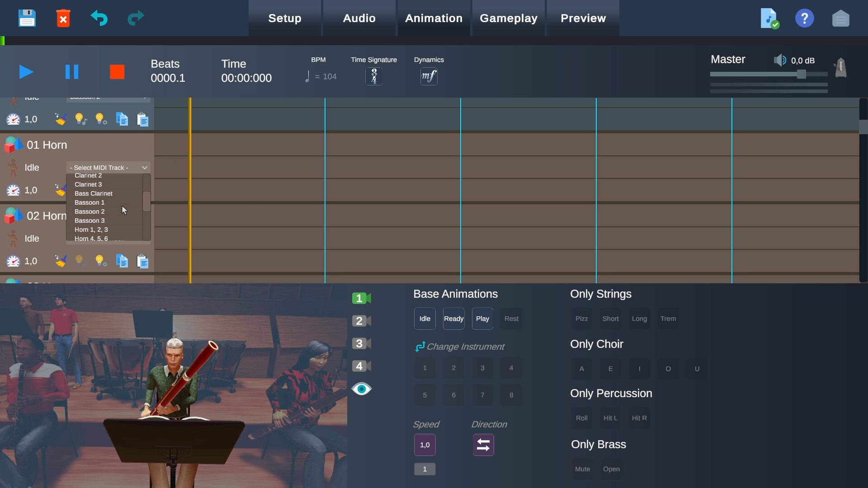
Task: Mute the Master volume speaker icon
Action: coord(780,60)
